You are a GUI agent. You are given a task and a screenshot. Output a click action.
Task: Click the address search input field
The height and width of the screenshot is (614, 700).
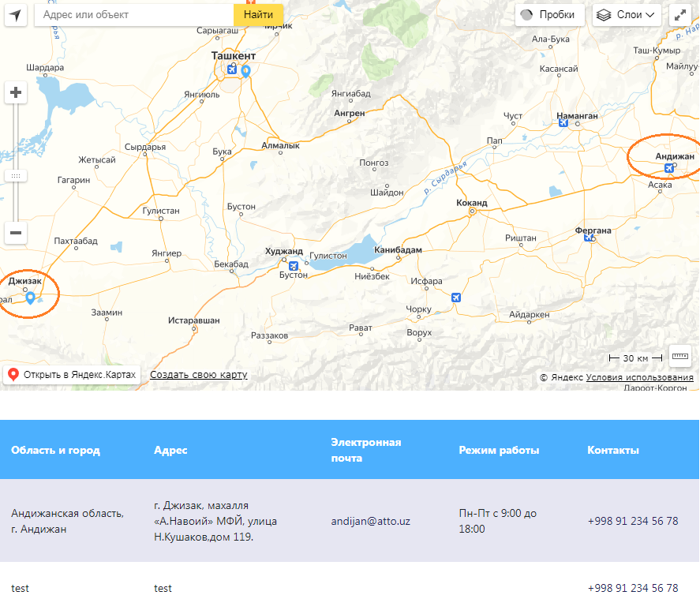click(x=134, y=15)
